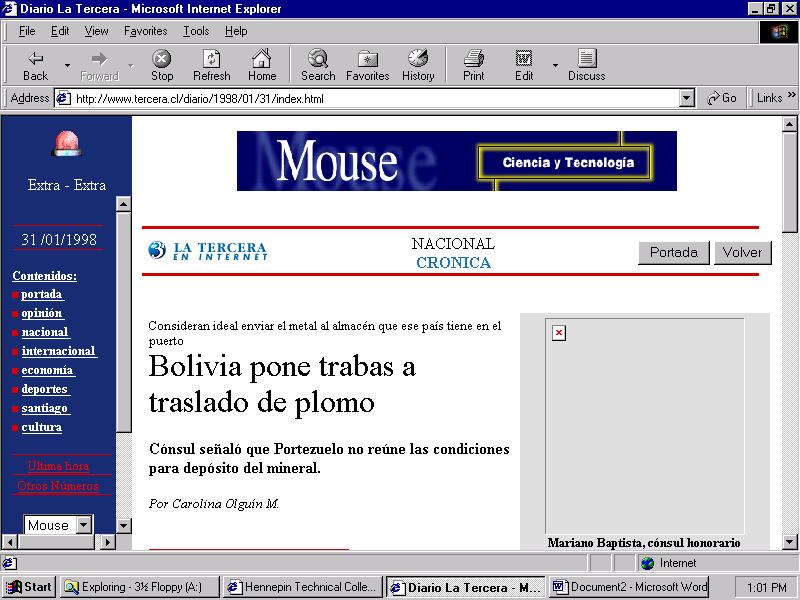Click the broken image placeholder icon

[559, 333]
